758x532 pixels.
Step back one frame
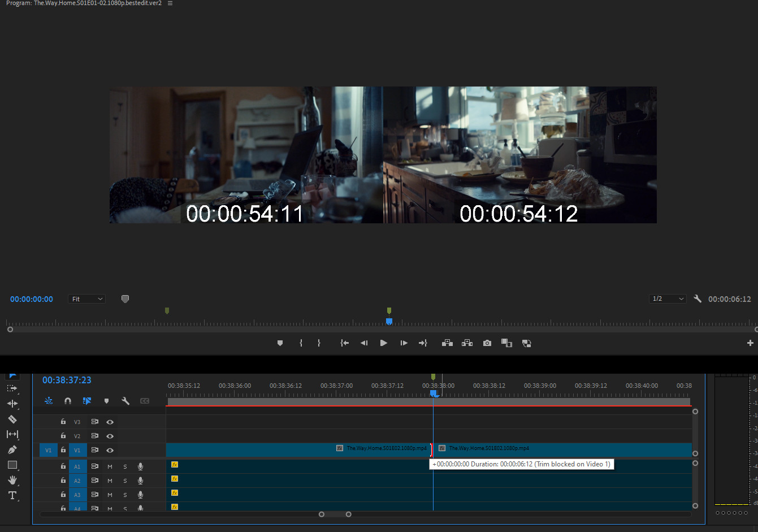364,343
